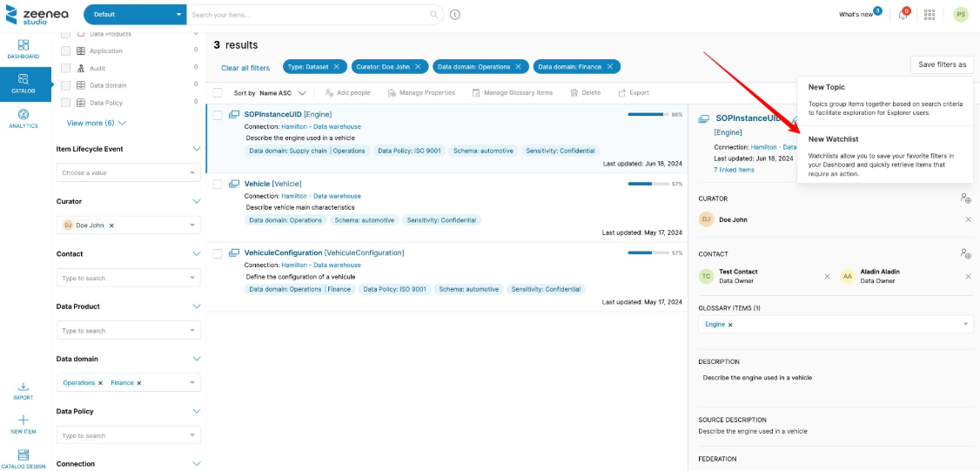Image resolution: width=980 pixels, height=471 pixels.
Task: Select the VehiculeConfiguration result checkbox
Action: [218, 253]
